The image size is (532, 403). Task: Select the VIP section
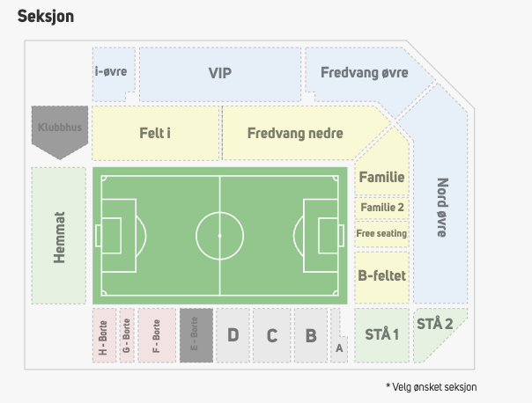[218, 73]
